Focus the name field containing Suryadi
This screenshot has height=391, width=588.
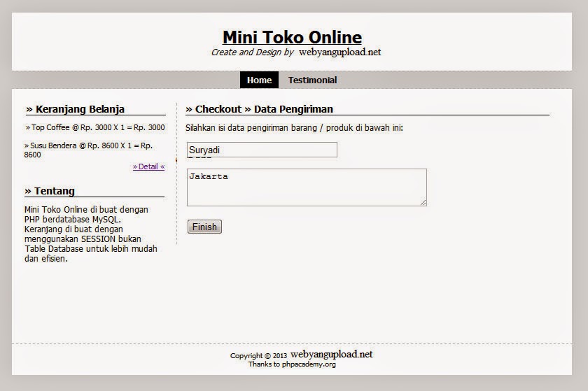(x=262, y=150)
